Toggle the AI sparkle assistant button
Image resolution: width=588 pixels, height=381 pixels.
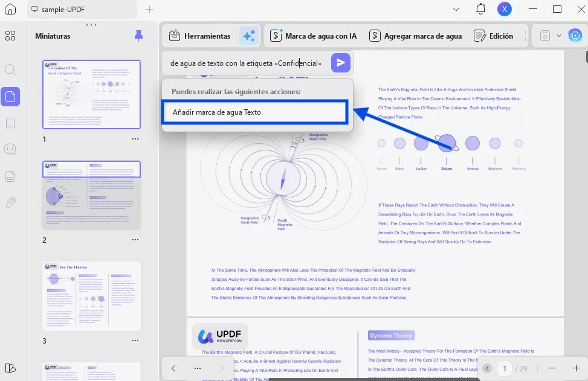point(249,36)
